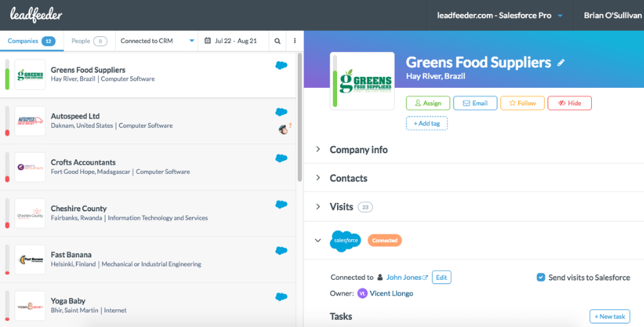Uncheck Send visits to Salesforce
This screenshot has width=644, height=327.
pos(541,277)
